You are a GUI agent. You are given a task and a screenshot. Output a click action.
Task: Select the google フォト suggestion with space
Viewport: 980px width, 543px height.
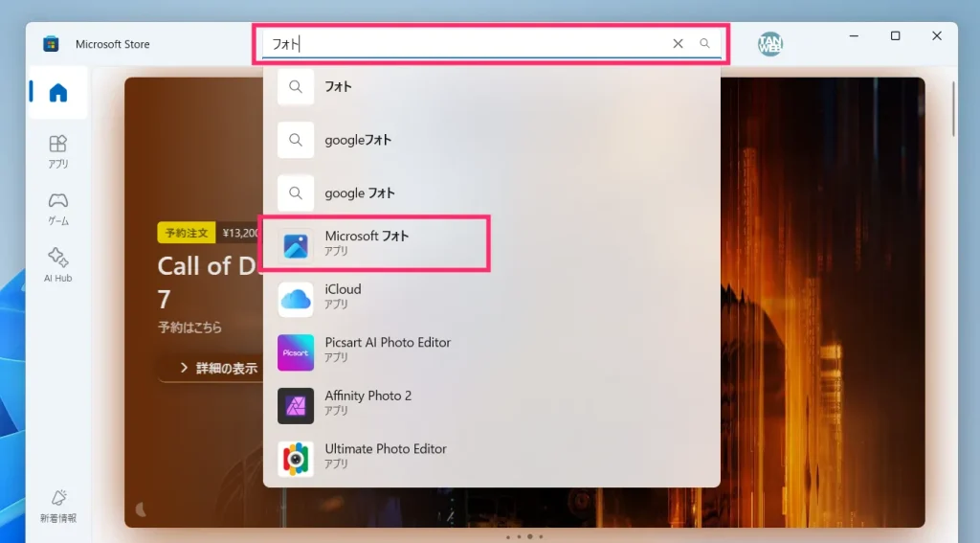tap(491, 192)
